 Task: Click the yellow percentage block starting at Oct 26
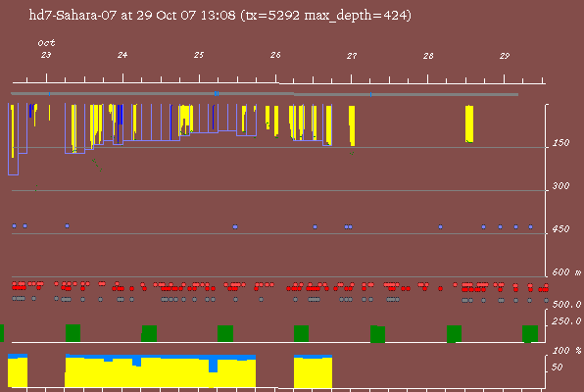(x=313, y=373)
